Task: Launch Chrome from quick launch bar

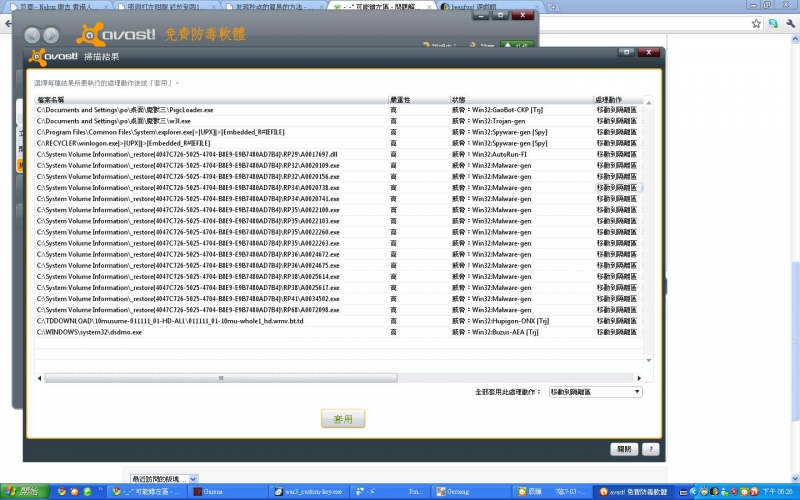Action: click(62, 492)
